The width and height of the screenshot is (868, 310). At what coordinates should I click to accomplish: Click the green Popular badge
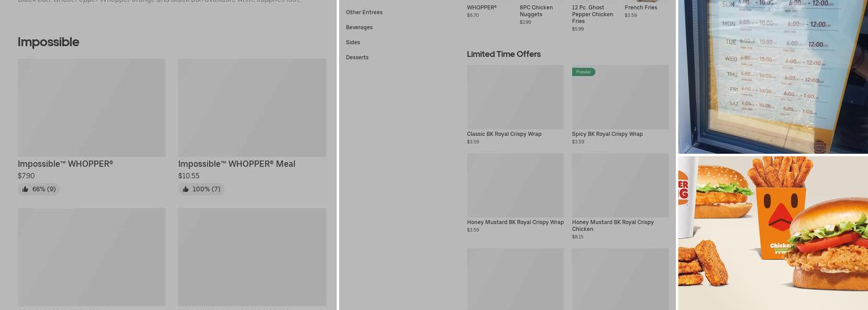click(583, 72)
